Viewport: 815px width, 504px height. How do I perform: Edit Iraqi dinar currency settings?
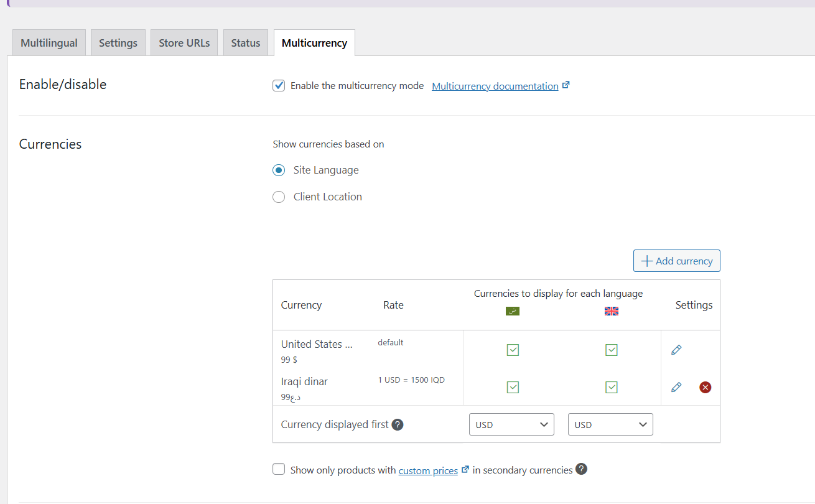(x=676, y=387)
